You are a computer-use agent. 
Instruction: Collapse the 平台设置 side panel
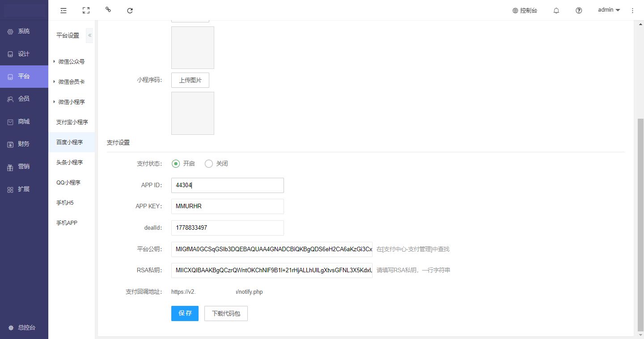tap(89, 35)
